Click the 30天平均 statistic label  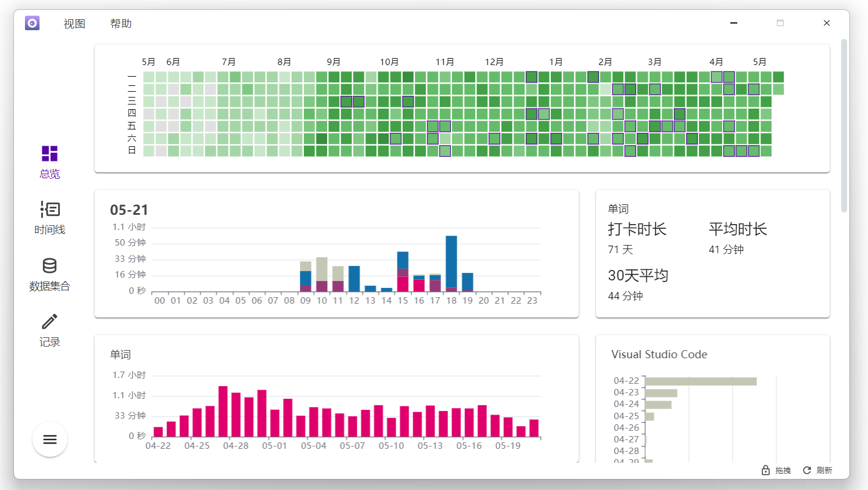[638, 275]
